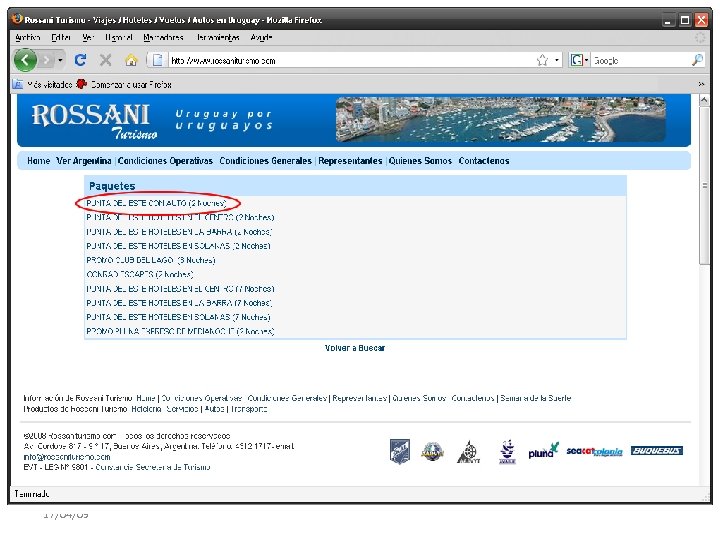The height and width of the screenshot is (540, 720).
Task: Open the Herramientas menu
Action: pos(218,37)
